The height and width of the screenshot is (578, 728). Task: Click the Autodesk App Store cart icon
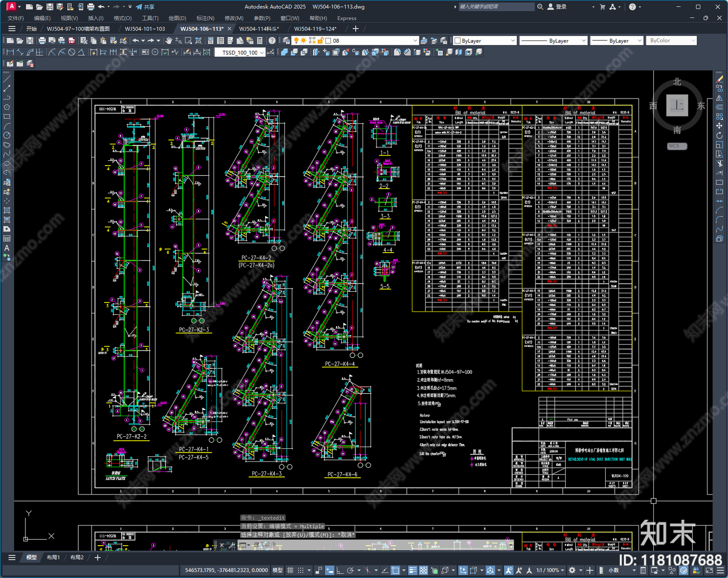pos(602,7)
